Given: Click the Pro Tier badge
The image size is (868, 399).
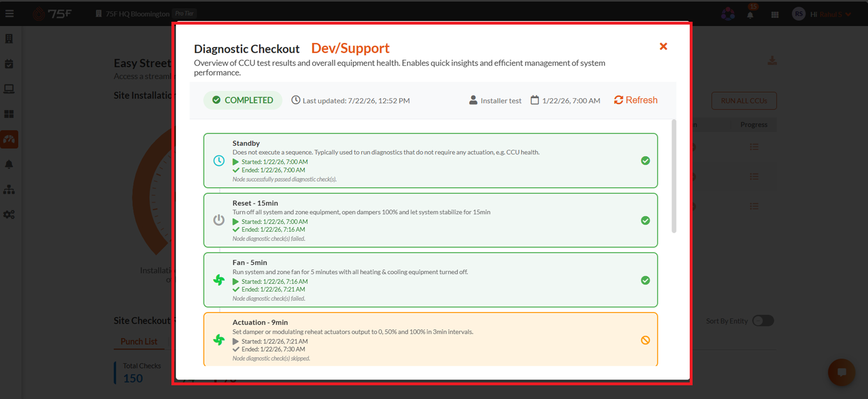Looking at the screenshot, I should (185, 14).
